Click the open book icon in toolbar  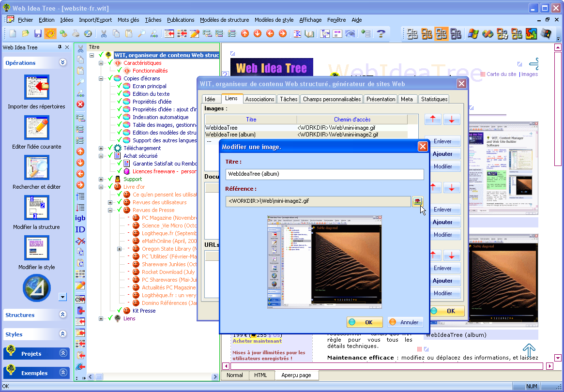pos(310,33)
